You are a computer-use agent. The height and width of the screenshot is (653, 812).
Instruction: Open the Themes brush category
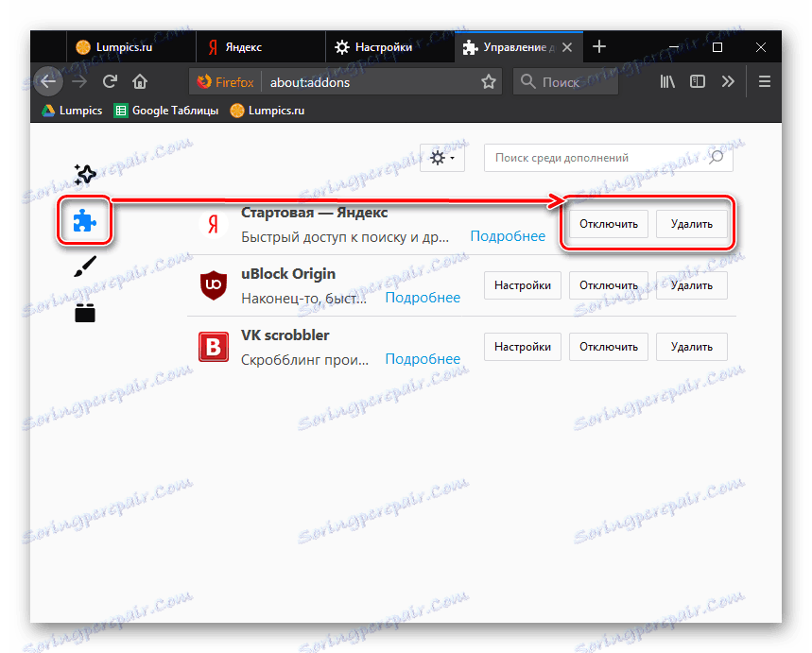[85, 266]
